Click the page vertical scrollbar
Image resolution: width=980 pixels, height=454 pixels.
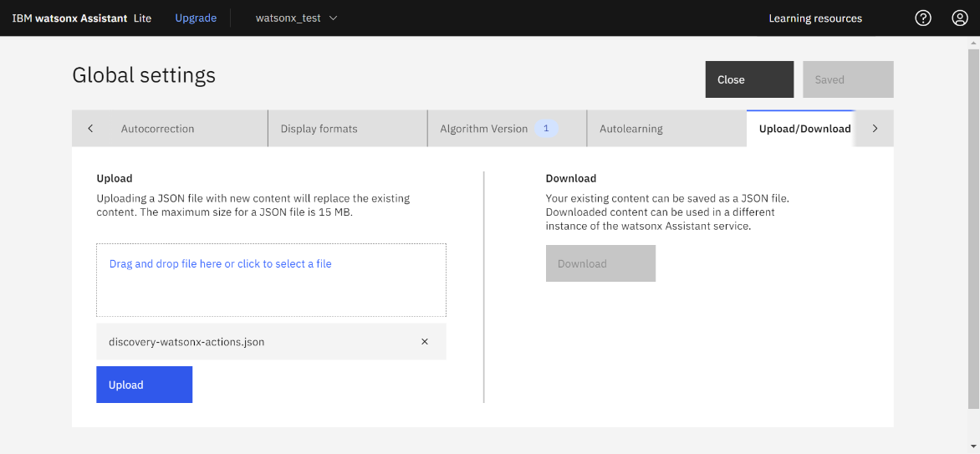[x=973, y=226]
